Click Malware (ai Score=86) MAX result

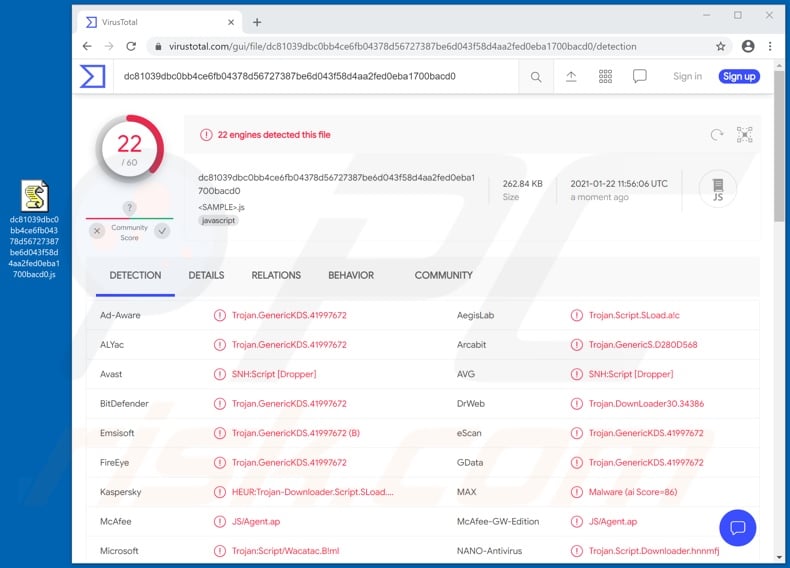pos(633,492)
